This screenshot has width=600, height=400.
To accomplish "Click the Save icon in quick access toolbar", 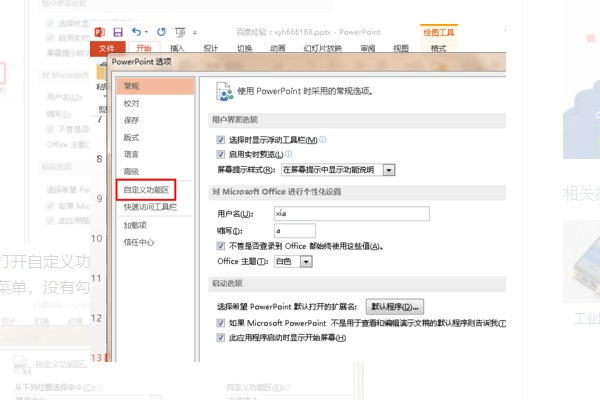I will [118, 32].
